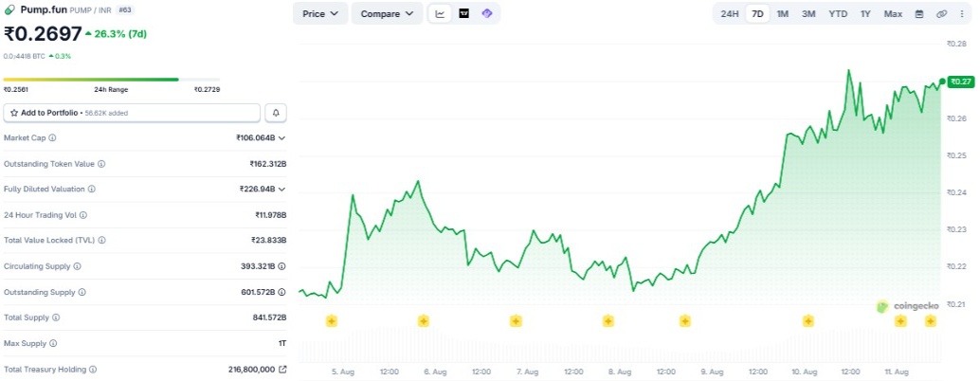Click the news marker above 7. Aug
The width and height of the screenshot is (980, 381).
tap(516, 321)
